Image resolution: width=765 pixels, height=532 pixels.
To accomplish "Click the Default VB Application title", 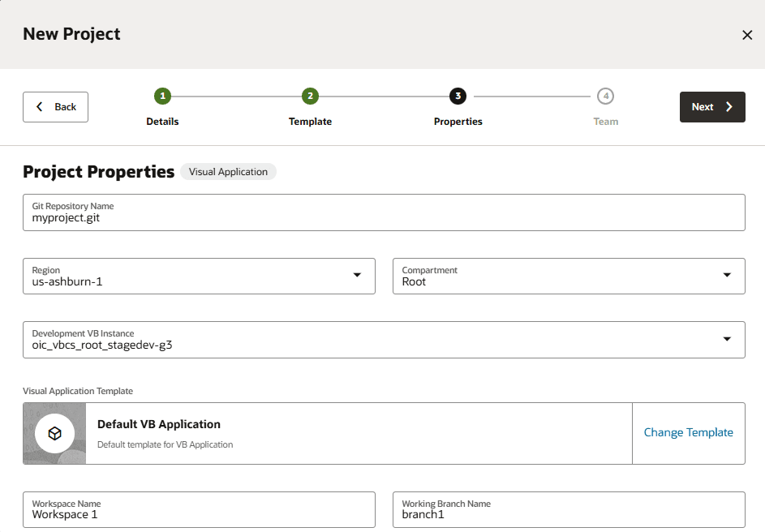I will point(159,424).
